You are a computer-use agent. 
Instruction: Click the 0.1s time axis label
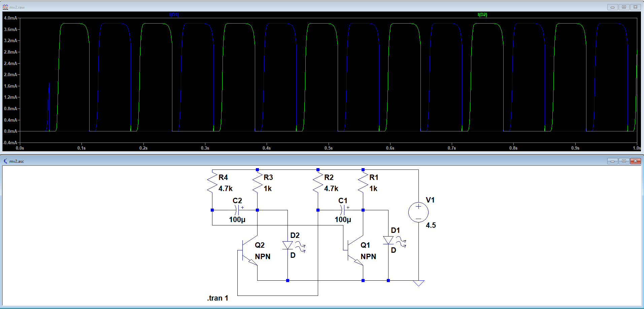(x=81, y=148)
